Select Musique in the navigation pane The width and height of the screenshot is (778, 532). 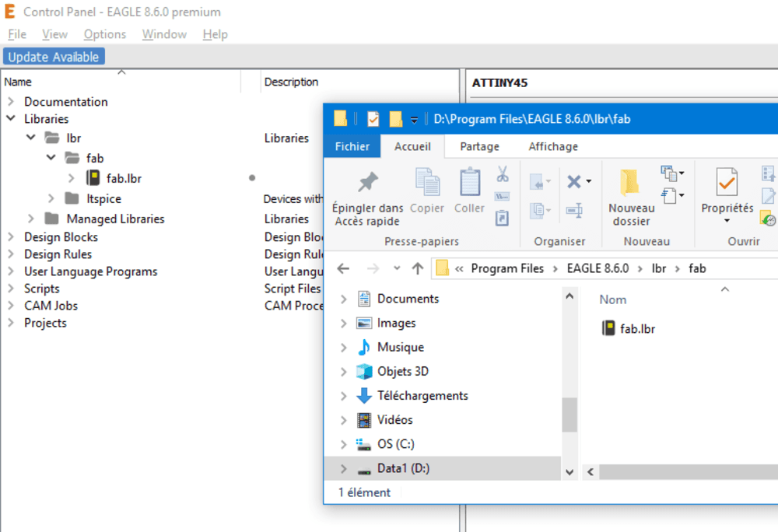pyautogui.click(x=401, y=347)
